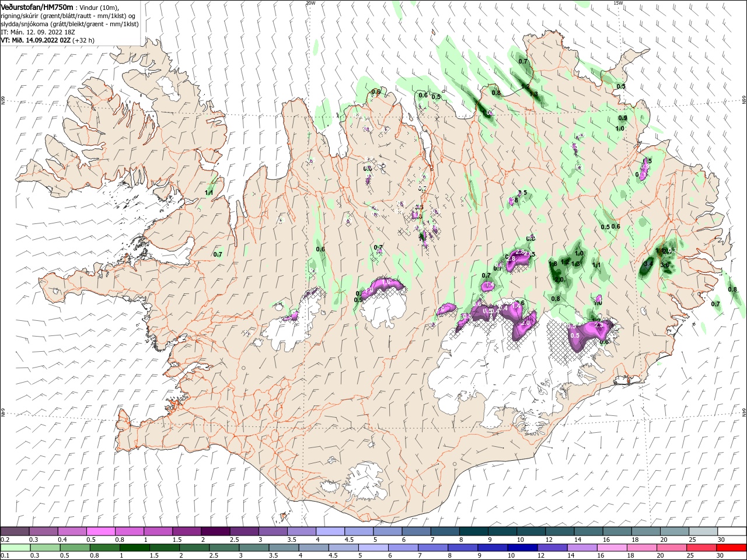The image size is (747, 560).
Task: Click the Veðurstofan/HM750m map title
Action: 37,7
